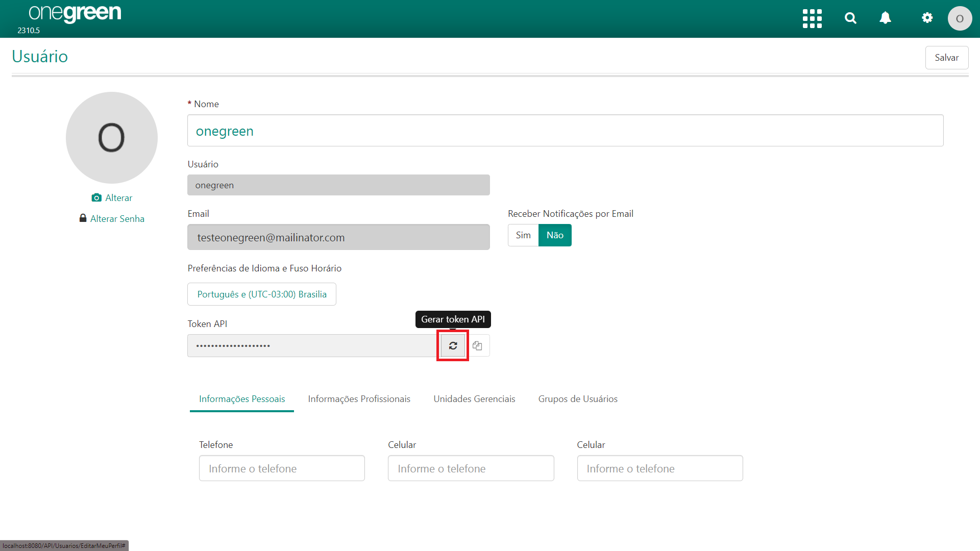Viewport: 980px width, 551px height.
Task: Click the Salvar button
Action: [947, 58]
